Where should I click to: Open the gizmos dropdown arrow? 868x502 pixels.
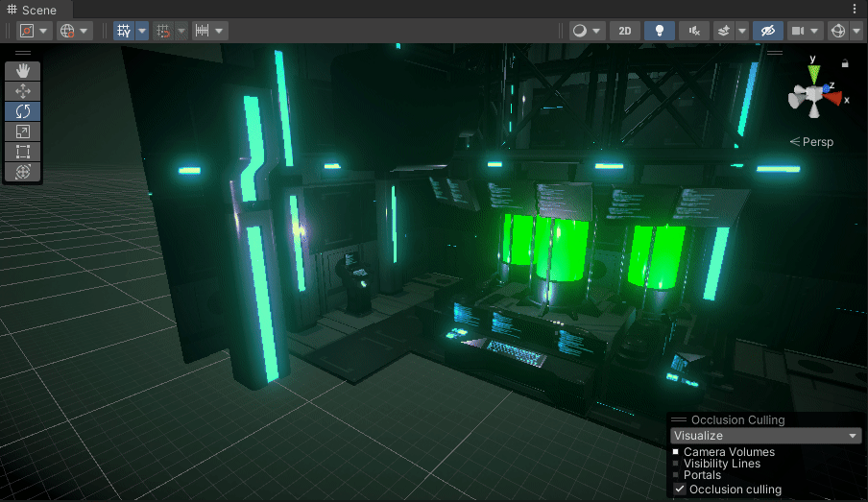[856, 31]
